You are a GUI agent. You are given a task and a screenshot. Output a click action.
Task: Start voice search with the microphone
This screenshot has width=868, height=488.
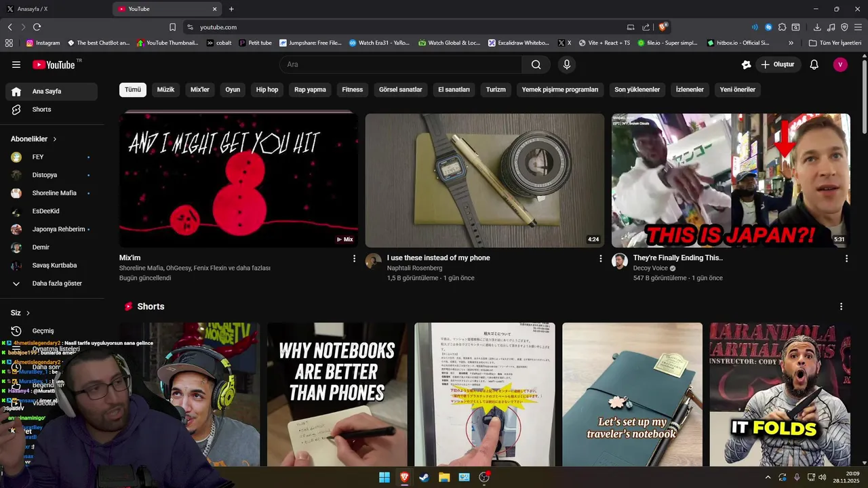click(567, 64)
